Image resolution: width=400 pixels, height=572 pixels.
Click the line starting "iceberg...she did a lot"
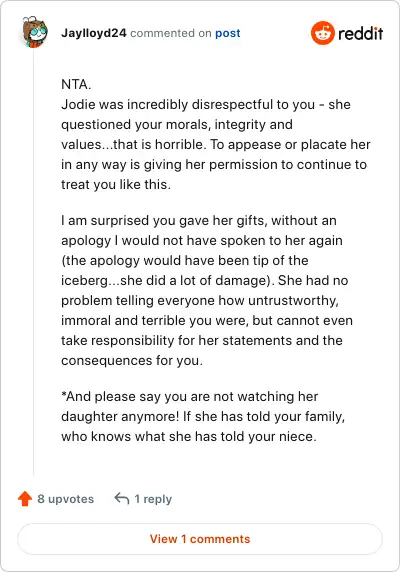pyautogui.click(x=205, y=281)
